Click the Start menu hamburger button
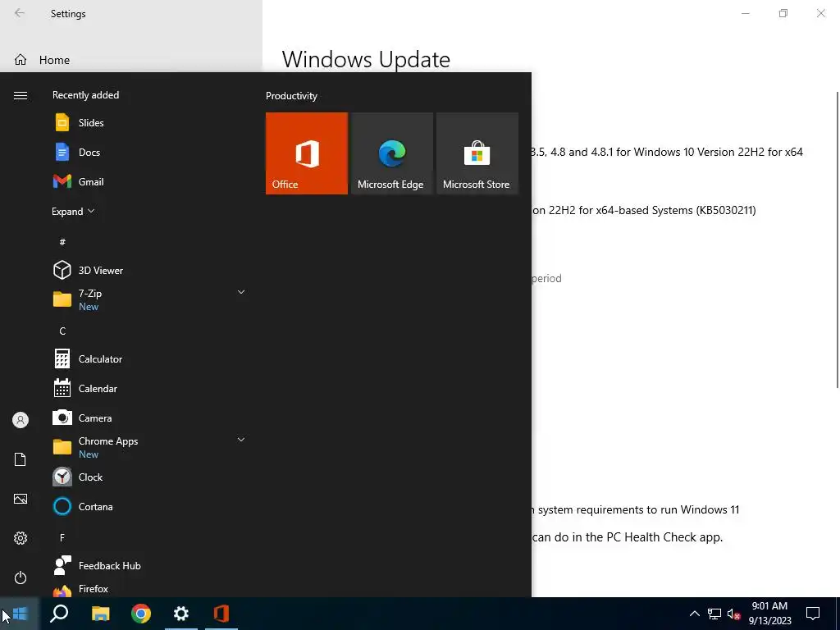This screenshot has width=840, height=630. tap(21, 95)
